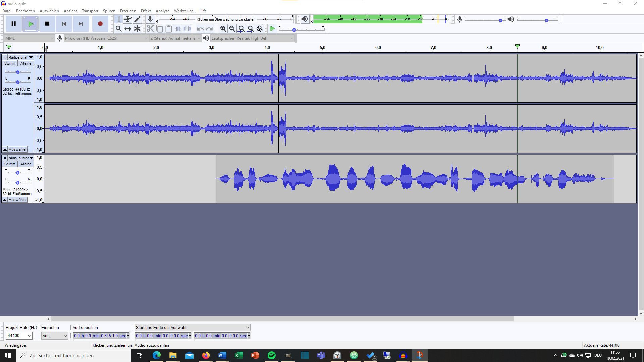The image size is (644, 362).
Task: Mute the radio_audior track with Stumm
Action: 10,164
